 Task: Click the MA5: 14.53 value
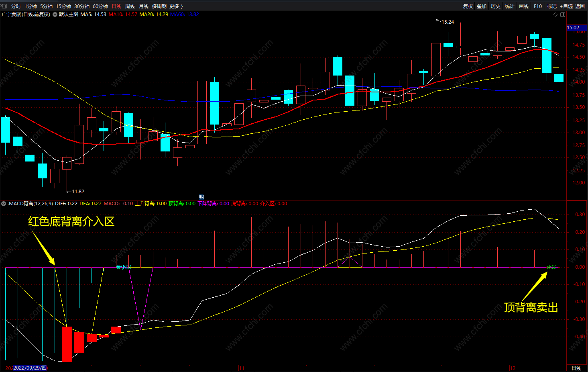pyautogui.click(x=94, y=14)
